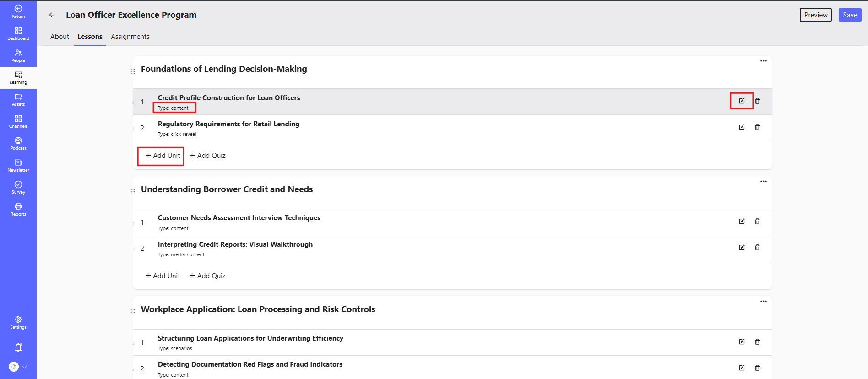Open Settings in the sidebar
Image resolution: width=868 pixels, height=379 pixels.
point(18,322)
